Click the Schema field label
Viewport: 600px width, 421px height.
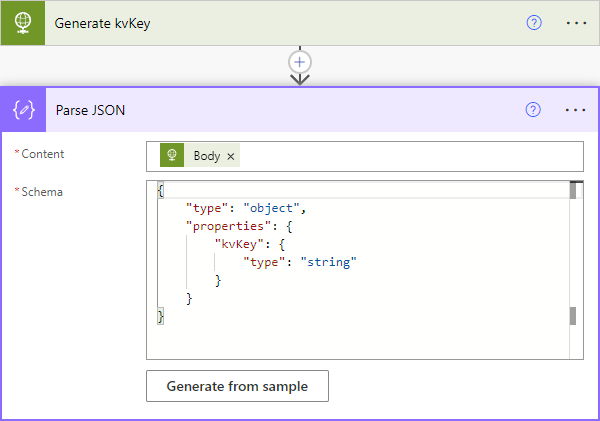(x=42, y=191)
